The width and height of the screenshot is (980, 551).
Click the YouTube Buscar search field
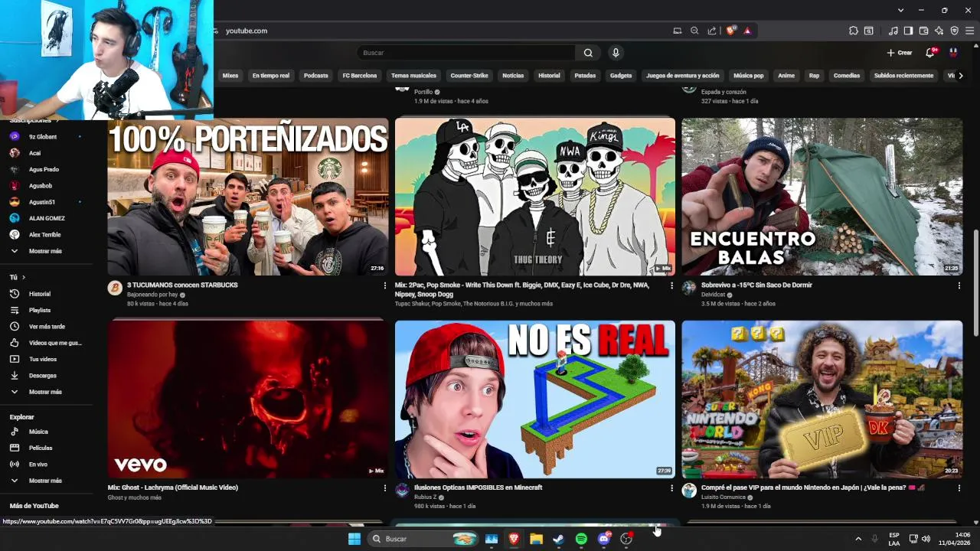[x=467, y=53]
